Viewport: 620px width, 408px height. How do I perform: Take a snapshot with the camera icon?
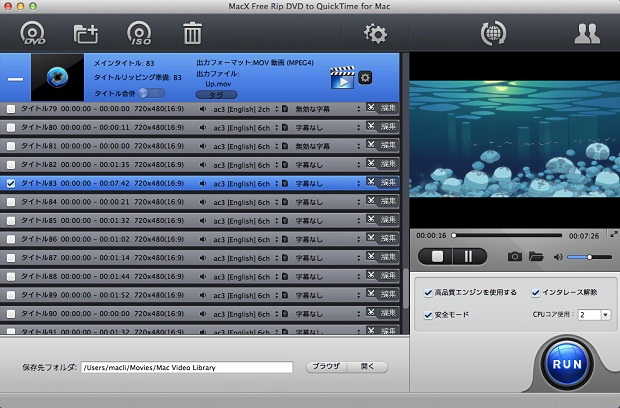click(x=514, y=257)
